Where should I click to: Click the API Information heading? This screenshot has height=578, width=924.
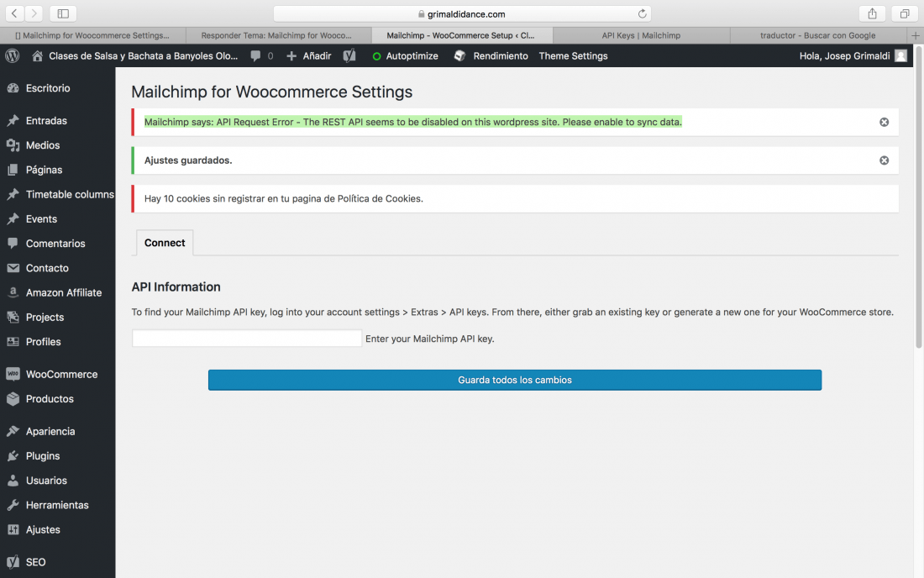pos(176,287)
